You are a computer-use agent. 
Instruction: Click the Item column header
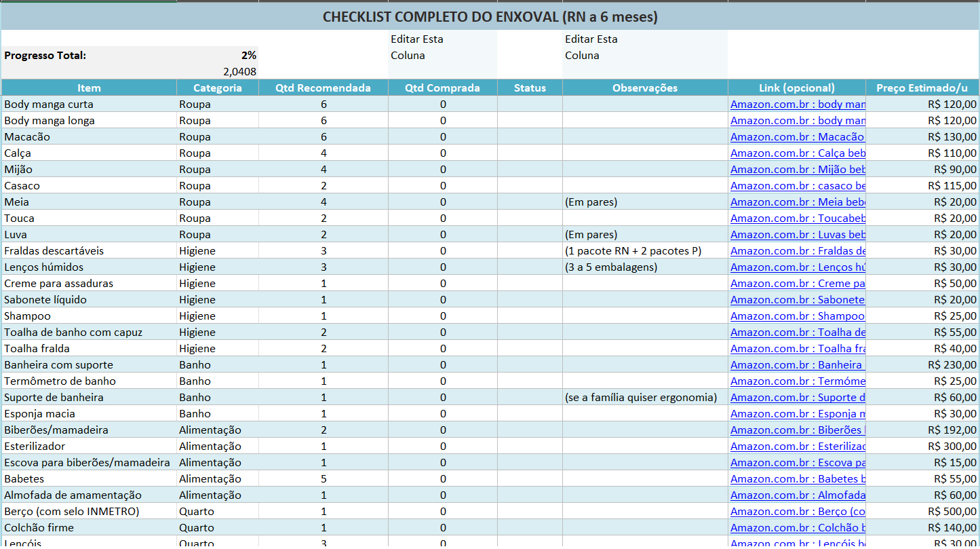(x=87, y=88)
